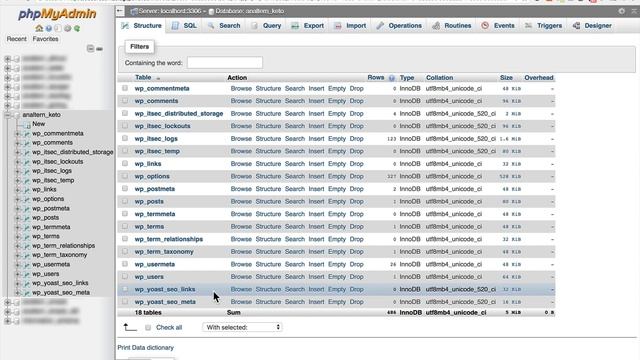Open page settings gear at top right
Viewport: 640px width, 360px height.
622,11
